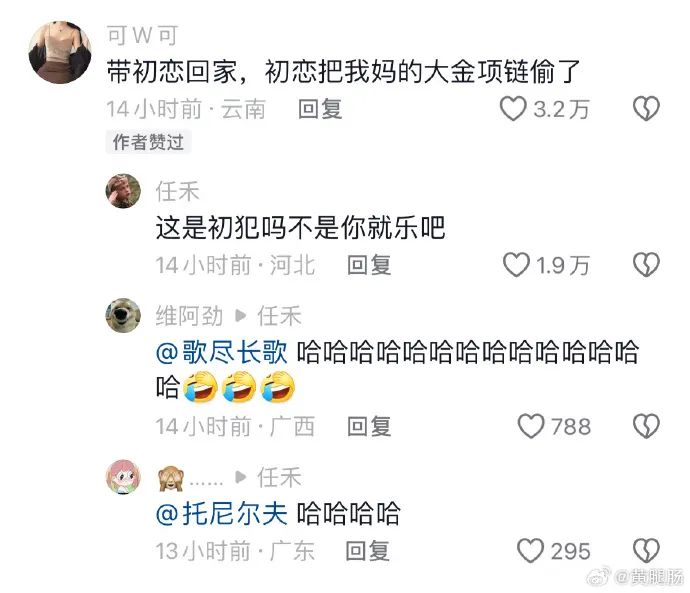The width and height of the screenshot is (690, 593).
Task: Tap 回复 on the 广西 comment
Action: 369,426
